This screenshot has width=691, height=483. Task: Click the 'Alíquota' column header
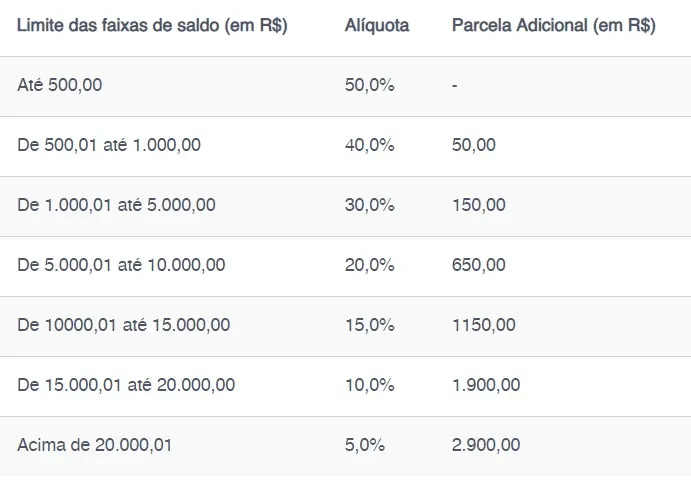coord(376,26)
